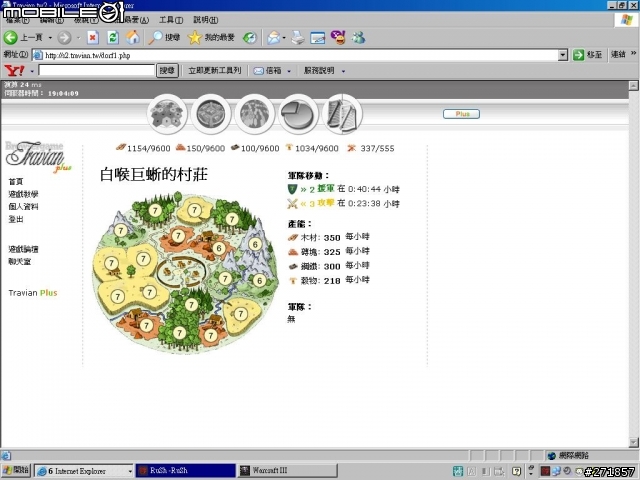Print the page with the printer icon

(x=298, y=38)
